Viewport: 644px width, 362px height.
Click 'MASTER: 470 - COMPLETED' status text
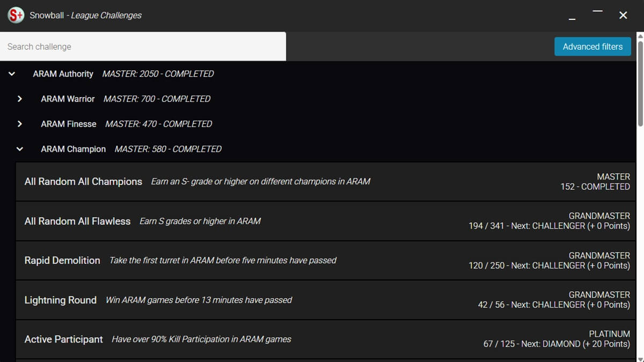coord(158,124)
